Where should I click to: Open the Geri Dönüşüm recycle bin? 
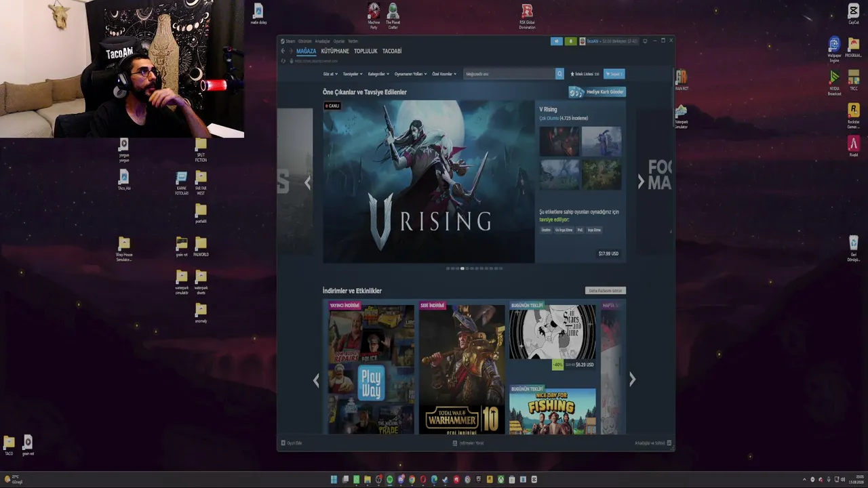coord(854,248)
